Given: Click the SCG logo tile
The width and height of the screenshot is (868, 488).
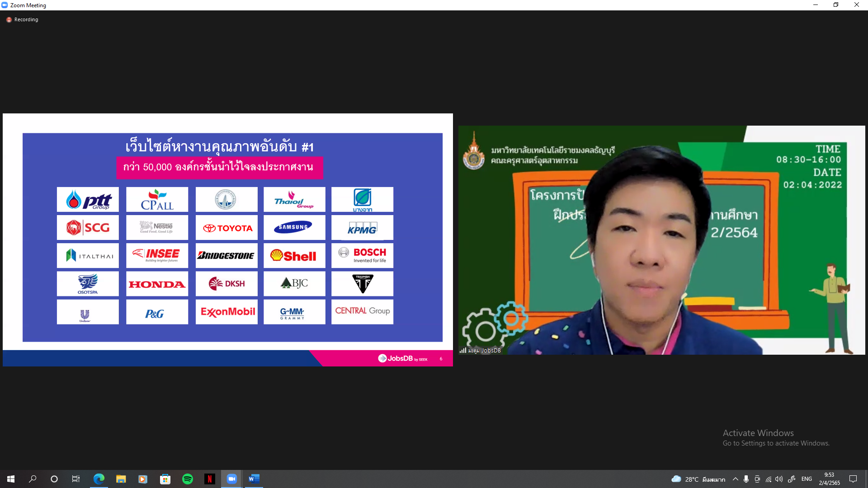Looking at the screenshot, I should (88, 227).
